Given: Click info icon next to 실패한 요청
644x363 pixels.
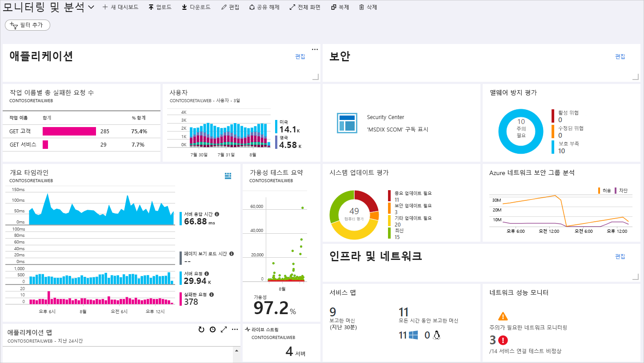Looking at the screenshot, I should tap(212, 294).
